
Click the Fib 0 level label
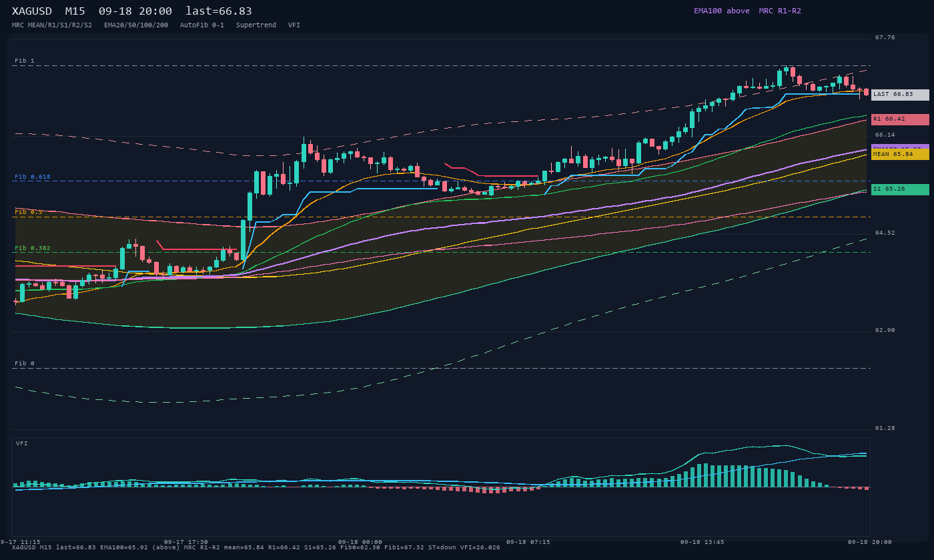[x=25, y=363]
